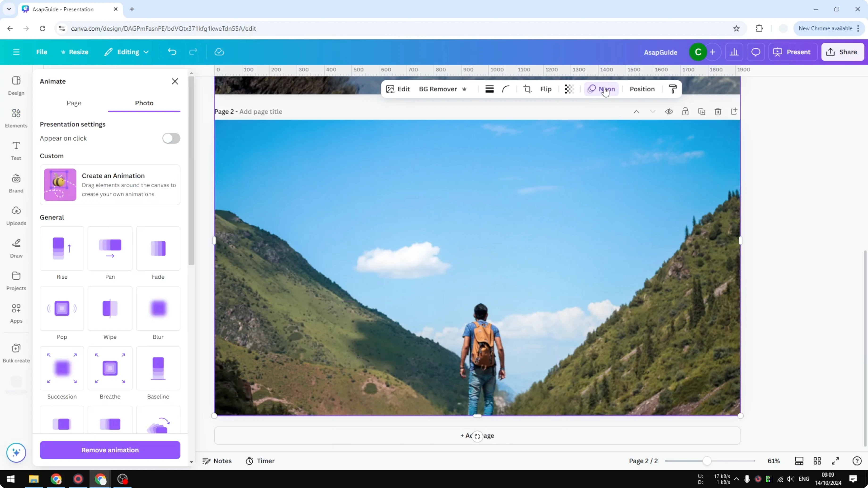
Task: Toggle Appear on click setting
Action: pyautogui.click(x=171, y=138)
